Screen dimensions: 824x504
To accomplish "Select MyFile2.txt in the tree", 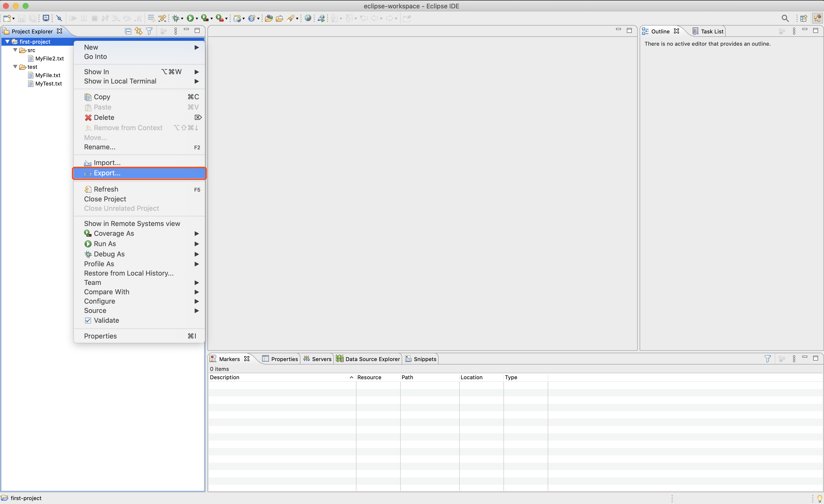I will [49, 58].
